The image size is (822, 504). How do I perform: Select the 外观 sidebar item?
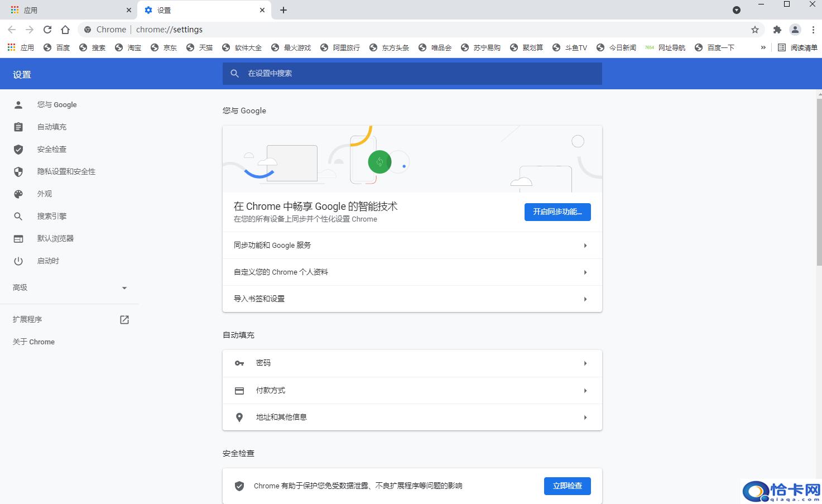pos(44,194)
